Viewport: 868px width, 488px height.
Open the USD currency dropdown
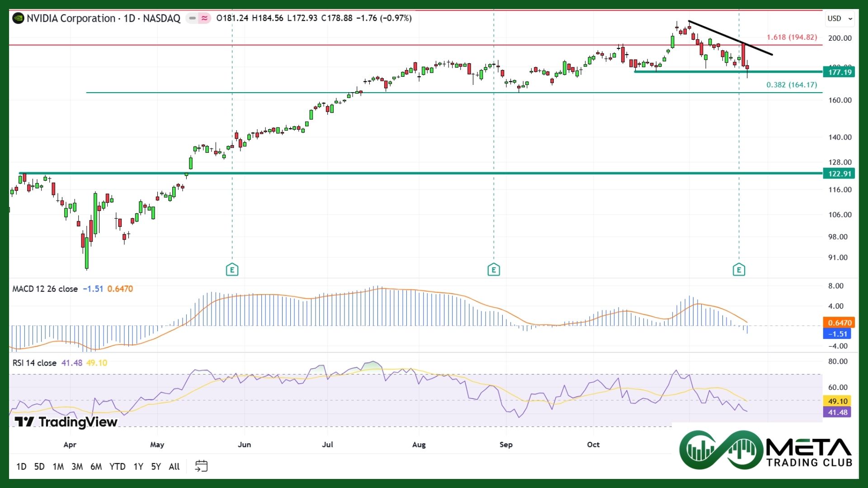[840, 19]
